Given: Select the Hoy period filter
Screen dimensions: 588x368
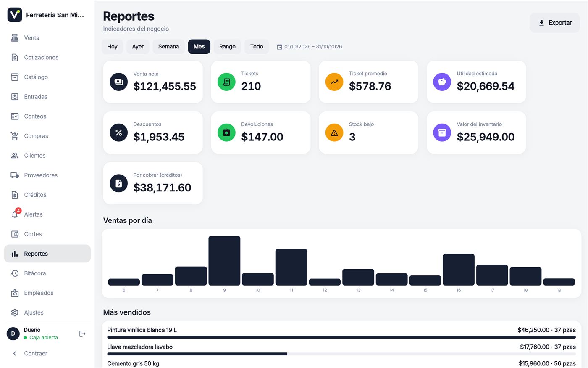Looking at the screenshot, I should pos(112,47).
